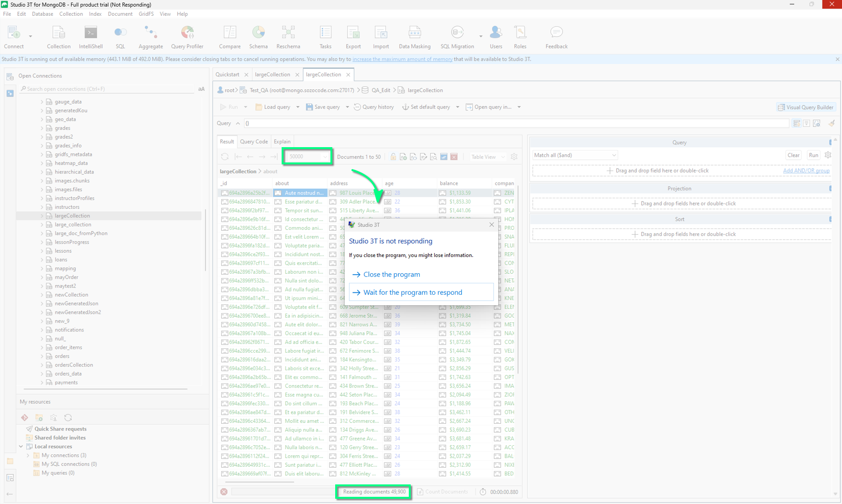
Task: Select the orders collection in tree
Action: click(x=62, y=356)
